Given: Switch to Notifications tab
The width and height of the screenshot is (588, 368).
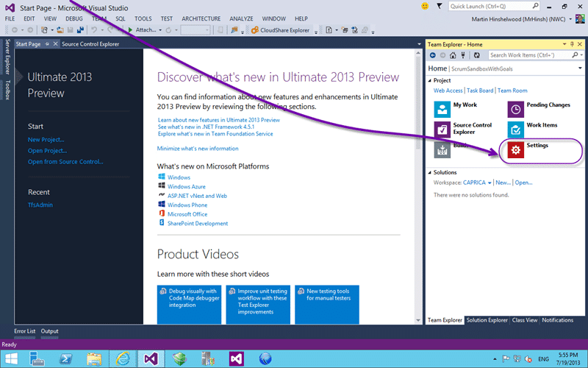Looking at the screenshot, I should pos(557,320).
